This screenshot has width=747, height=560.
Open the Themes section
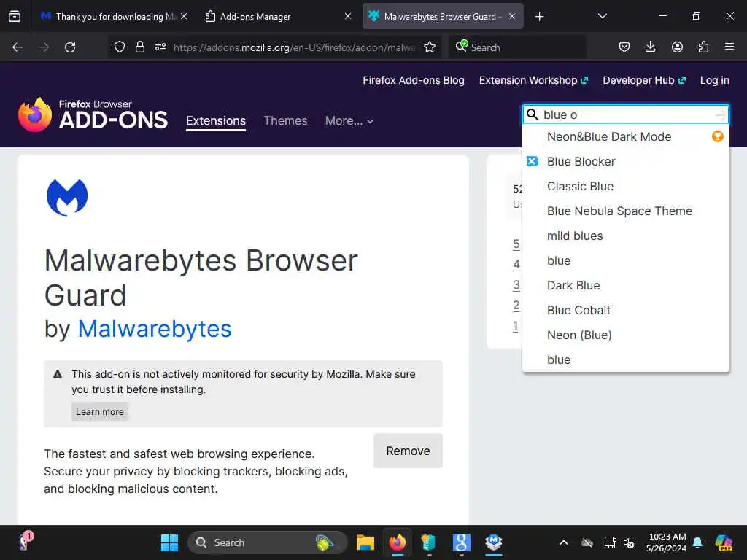coord(285,121)
